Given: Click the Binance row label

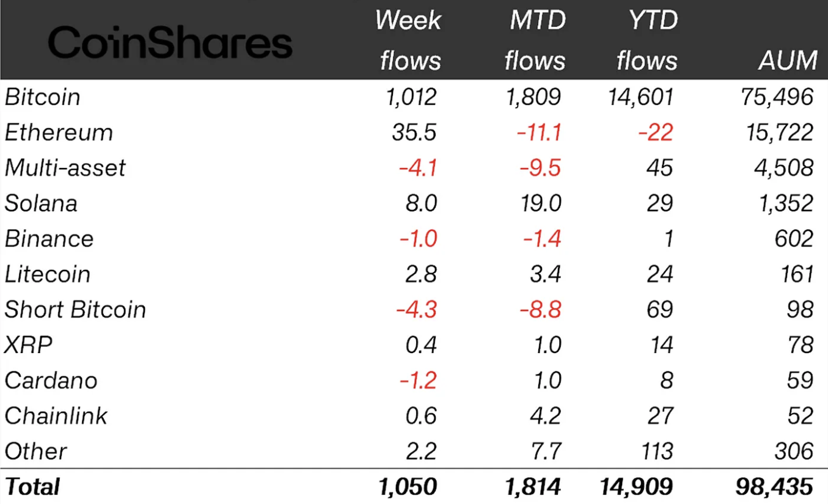Looking at the screenshot, I should click(x=49, y=239).
